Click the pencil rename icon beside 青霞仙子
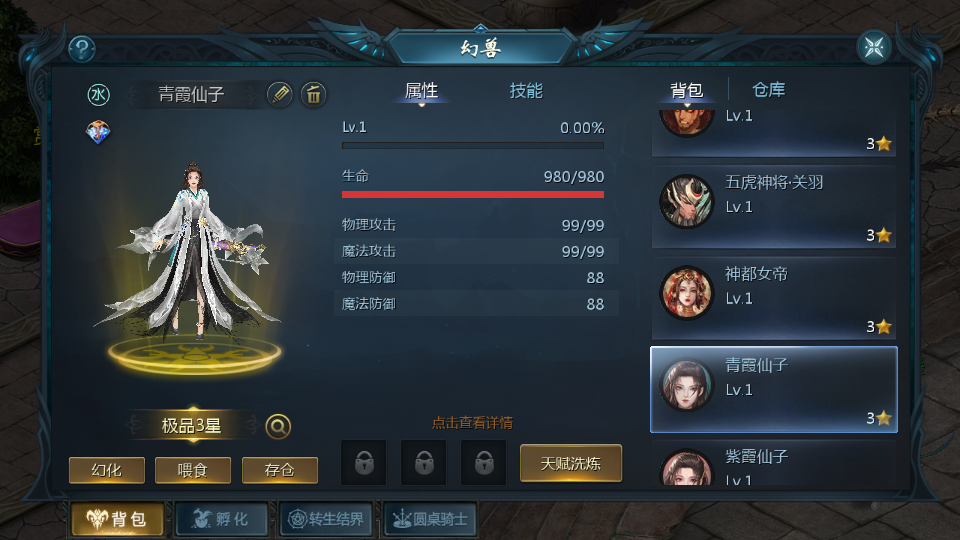The height and width of the screenshot is (540, 960). (280, 94)
